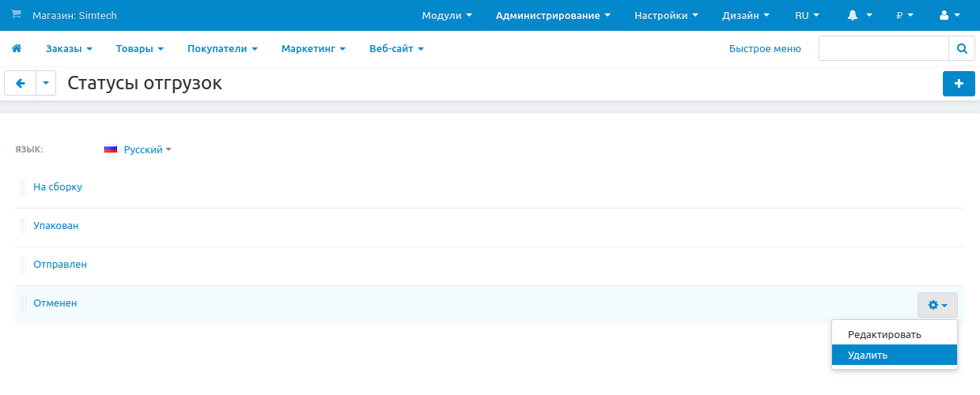Click the search magnifier button

tap(962, 48)
